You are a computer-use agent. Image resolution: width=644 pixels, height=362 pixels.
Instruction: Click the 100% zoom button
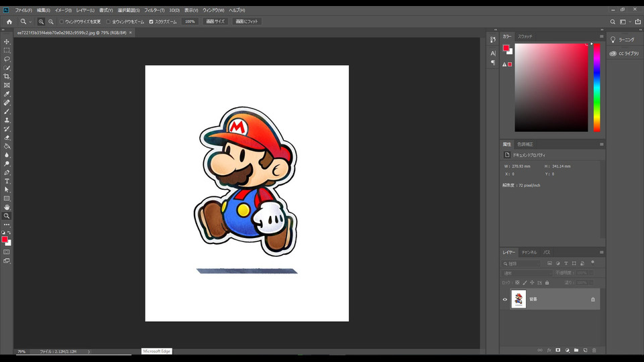tap(190, 21)
